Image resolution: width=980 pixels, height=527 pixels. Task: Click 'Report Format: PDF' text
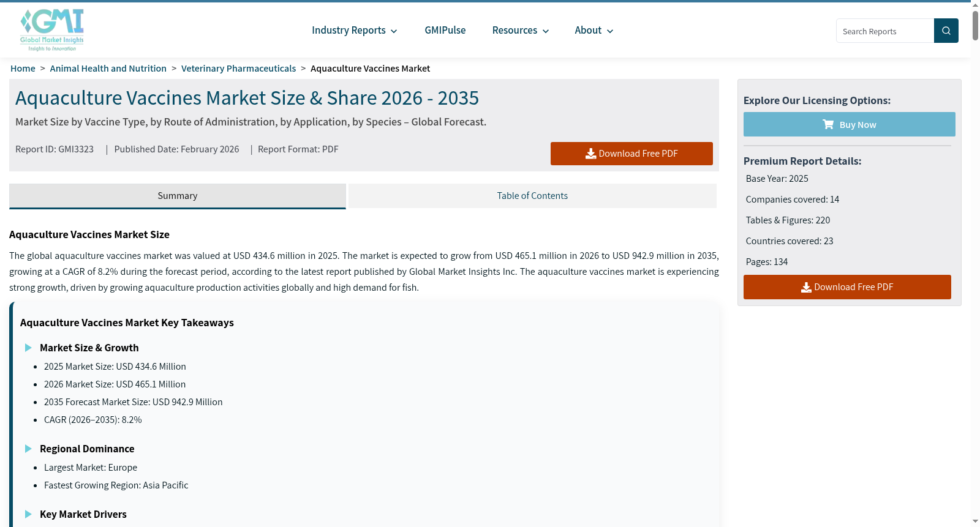298,149
